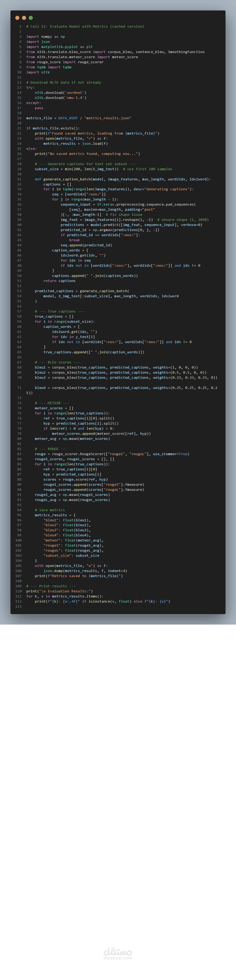Click comment "# Download NLTK data if not already"
Screen dimensions: 236x980
point(64,83)
